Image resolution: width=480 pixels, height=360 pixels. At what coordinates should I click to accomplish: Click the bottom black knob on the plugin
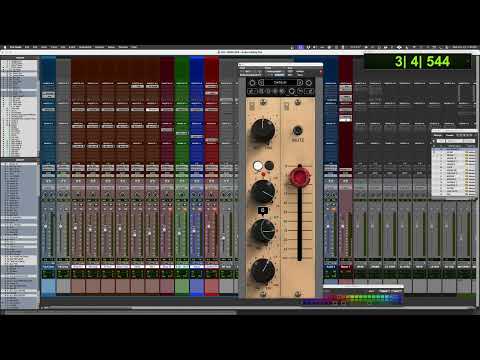[263, 270]
